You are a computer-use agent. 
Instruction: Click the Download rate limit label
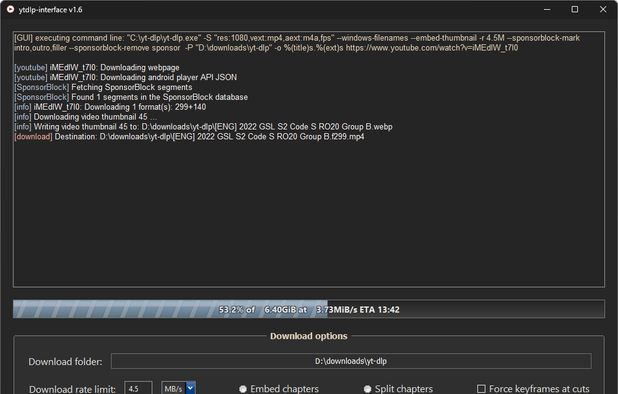tap(73, 389)
